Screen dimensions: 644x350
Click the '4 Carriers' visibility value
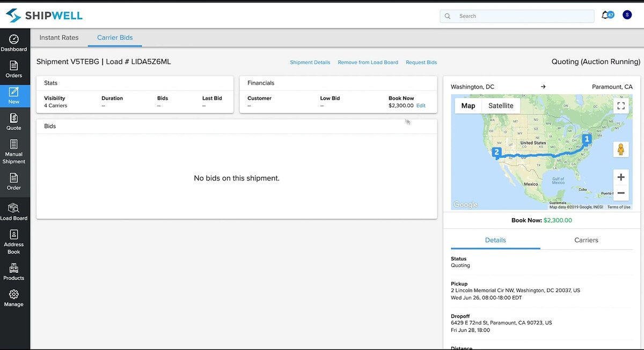click(56, 106)
